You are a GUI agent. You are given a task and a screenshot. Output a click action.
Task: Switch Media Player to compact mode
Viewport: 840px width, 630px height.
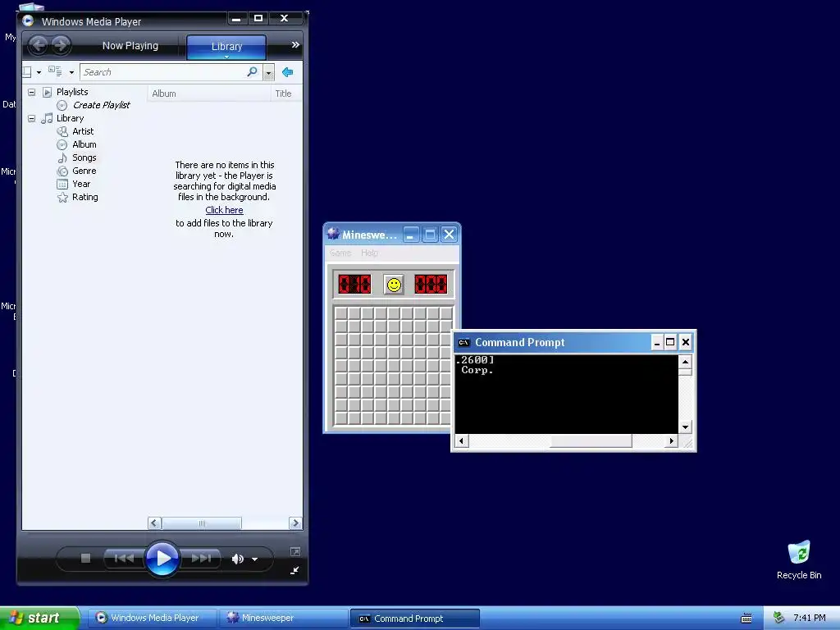point(294,571)
